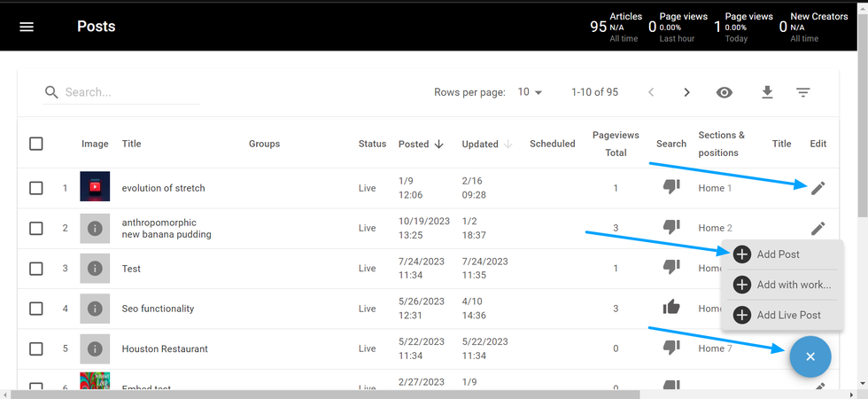Tick checkbox for Houston Restaurant row

point(36,348)
